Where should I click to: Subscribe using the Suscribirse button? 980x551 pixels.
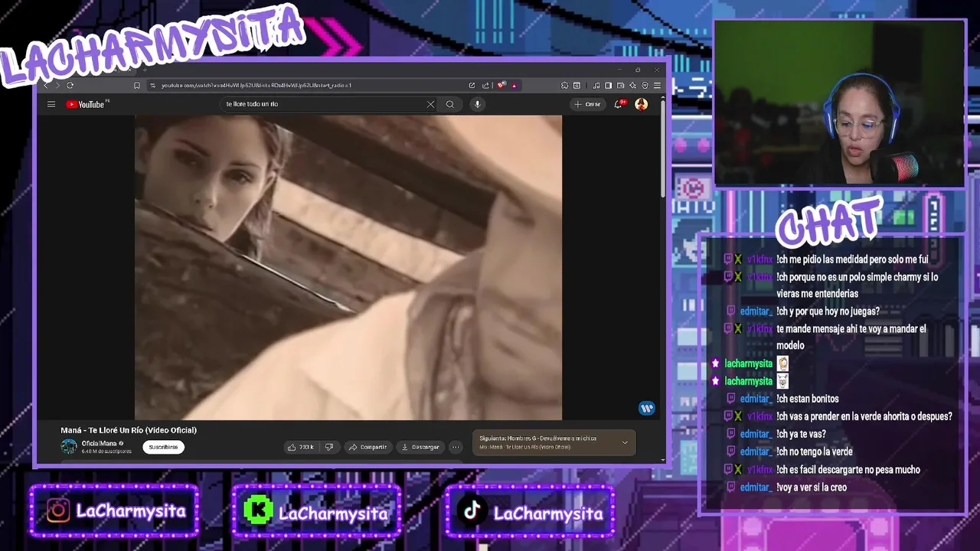163,447
